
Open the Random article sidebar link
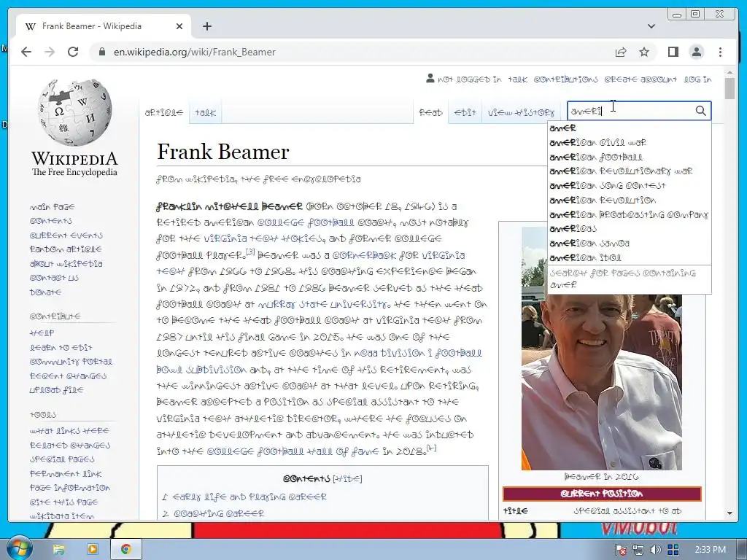pos(66,249)
